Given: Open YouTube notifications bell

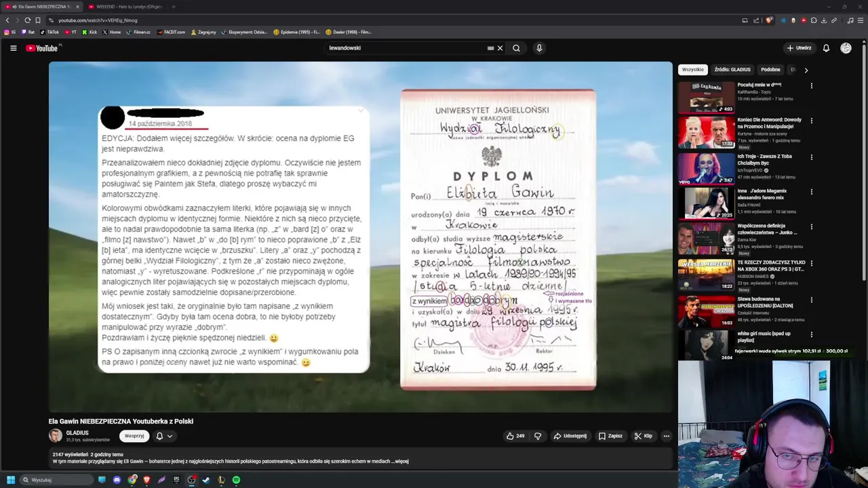Looking at the screenshot, I should click(x=826, y=48).
